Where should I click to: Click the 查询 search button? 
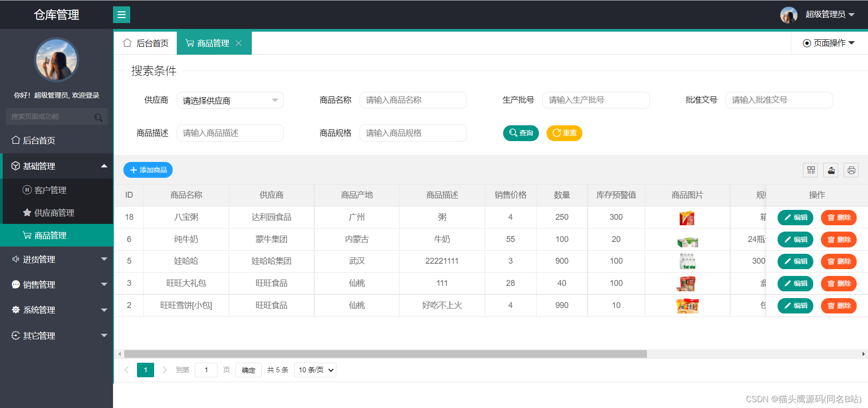[521, 133]
